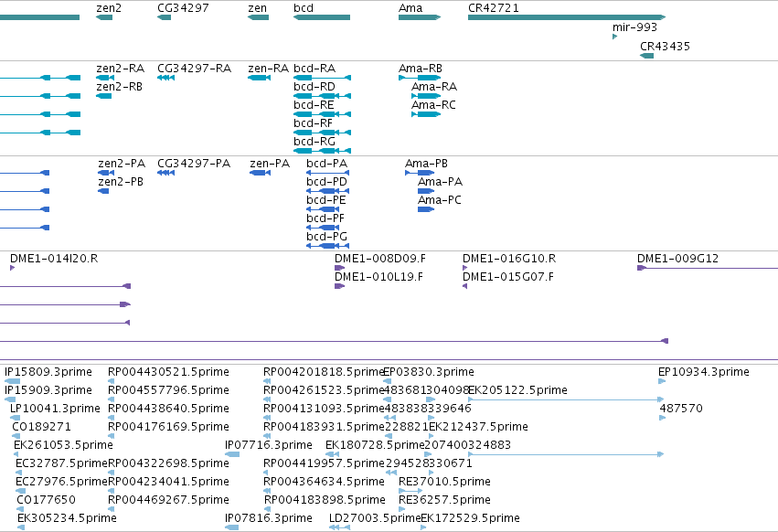Click protein Ama-PA

click(426, 191)
